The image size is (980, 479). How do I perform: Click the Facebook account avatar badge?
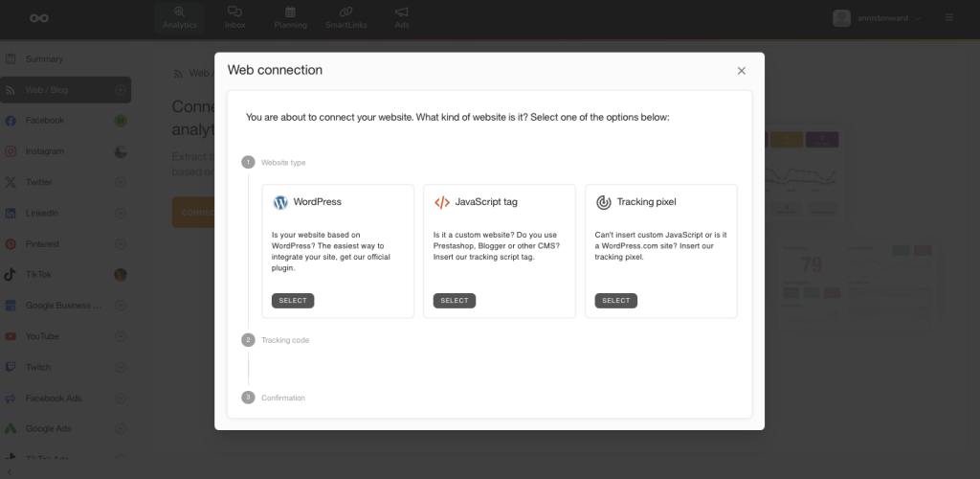click(121, 121)
